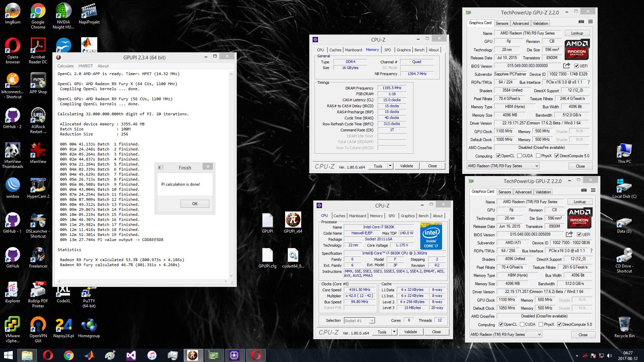Open the winbox desktop icon
Screen dimensions: 644x362
13,188
